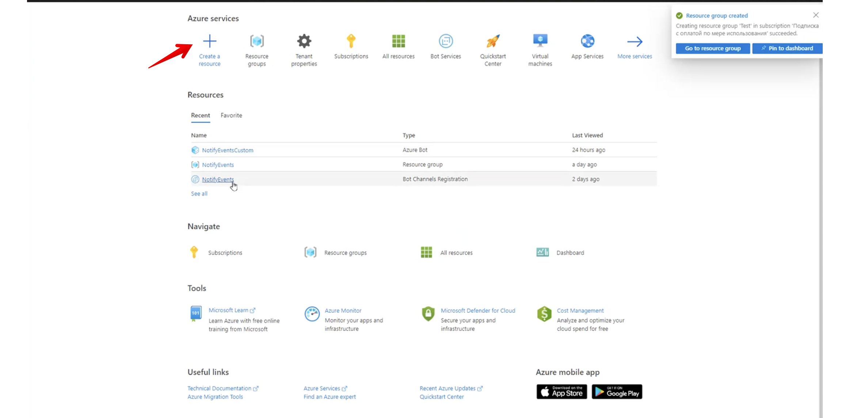Open Azure Services useful link
This screenshot has height=418, width=868.
pos(325,388)
